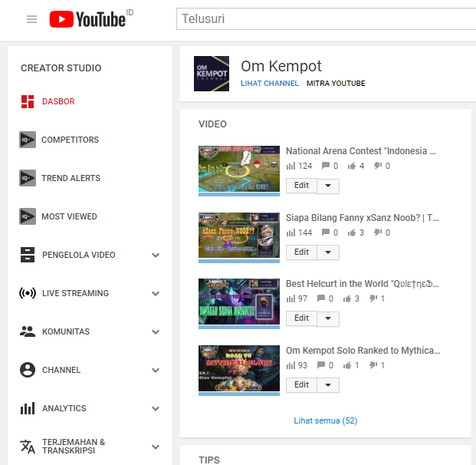The width and height of the screenshot is (476, 465).
Task: Expand the Komunitas chevron
Action: 156,332
